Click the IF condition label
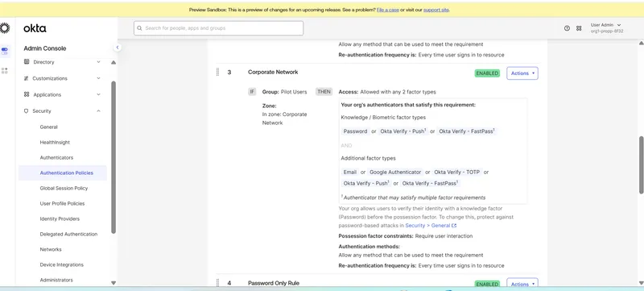Viewport: 644px width, 291px height. [x=252, y=92]
